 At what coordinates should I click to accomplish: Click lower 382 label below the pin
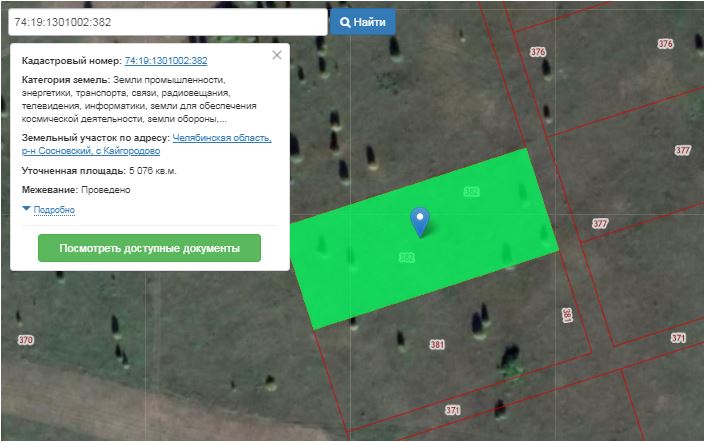point(406,257)
